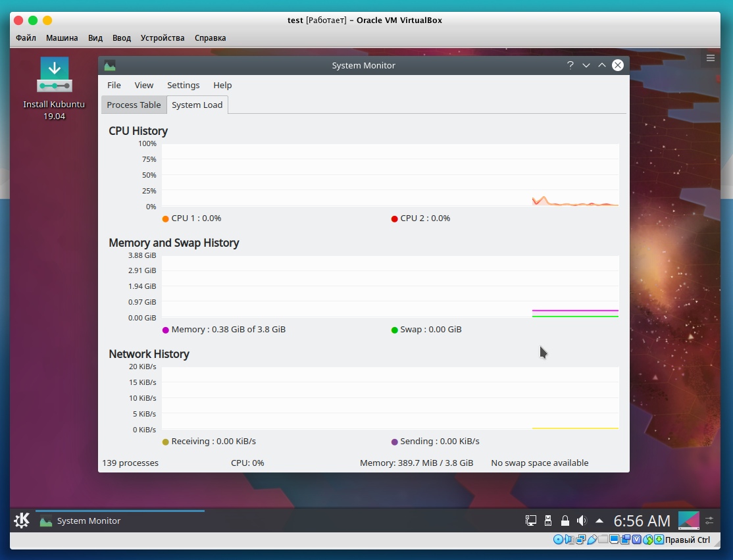Click VirtualBox mouse integration status icon
Viewport: 733px width, 560px height.
pyautogui.click(x=648, y=540)
